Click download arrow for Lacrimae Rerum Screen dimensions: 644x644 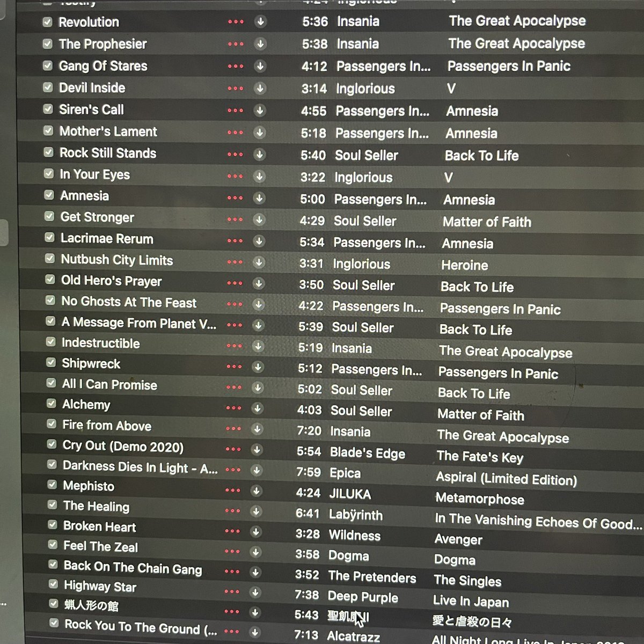pos(259,241)
